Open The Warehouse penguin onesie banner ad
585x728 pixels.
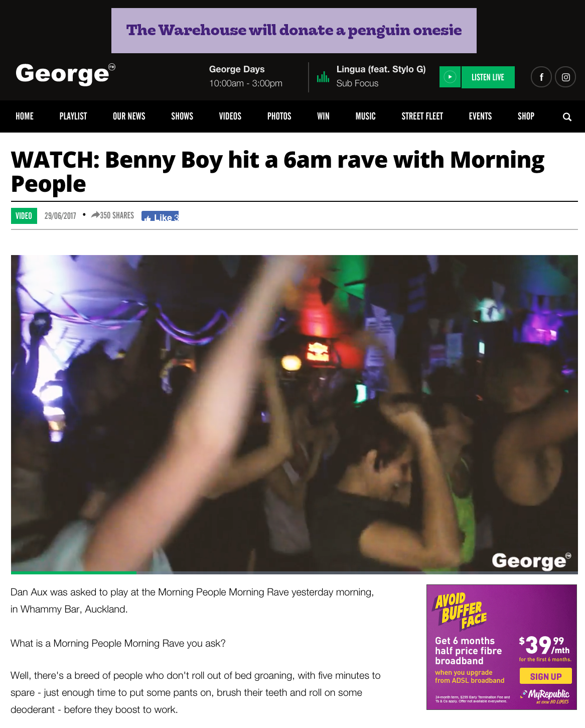pos(294,31)
